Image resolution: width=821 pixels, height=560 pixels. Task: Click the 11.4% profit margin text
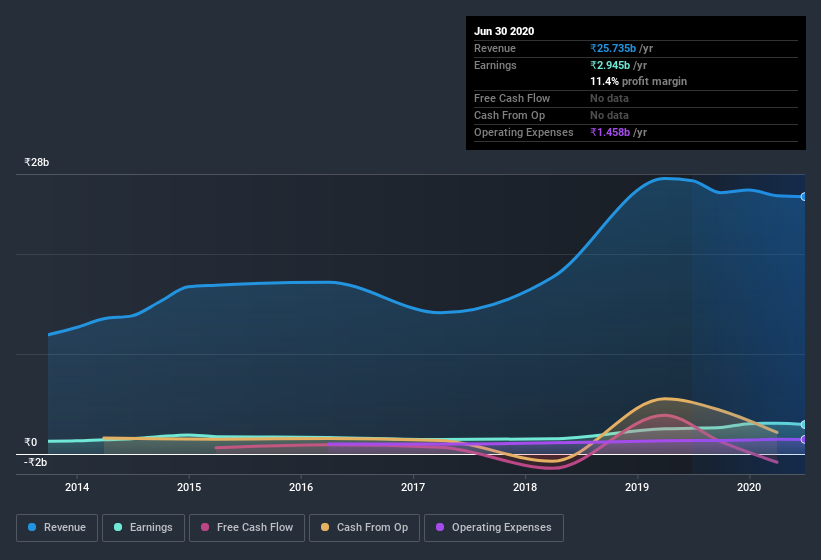[x=638, y=81]
